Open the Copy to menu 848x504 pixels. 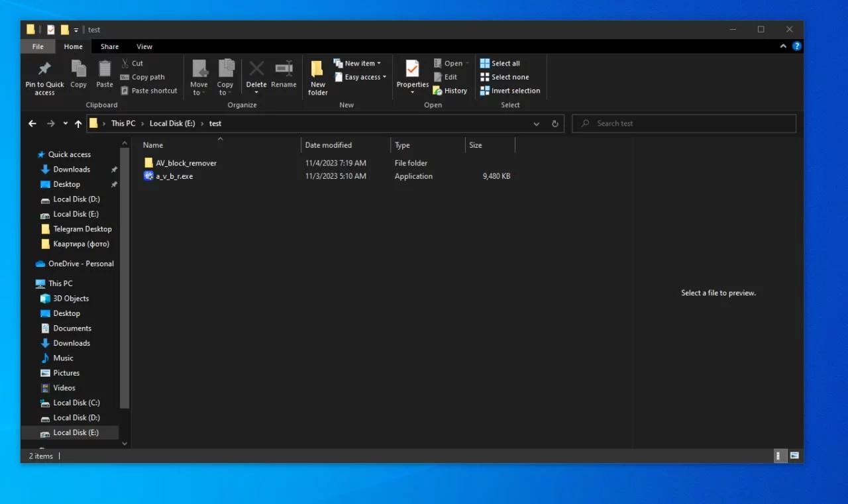[225, 77]
